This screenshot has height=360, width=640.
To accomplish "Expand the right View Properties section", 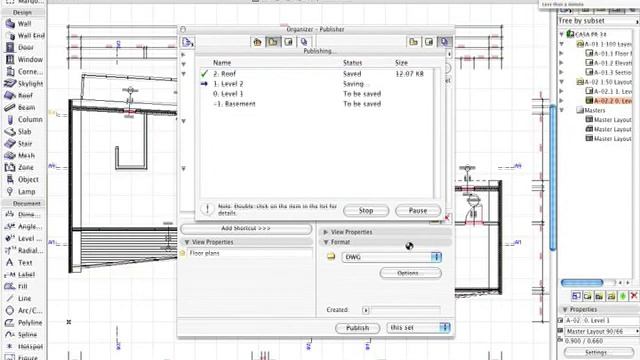I will (325, 232).
